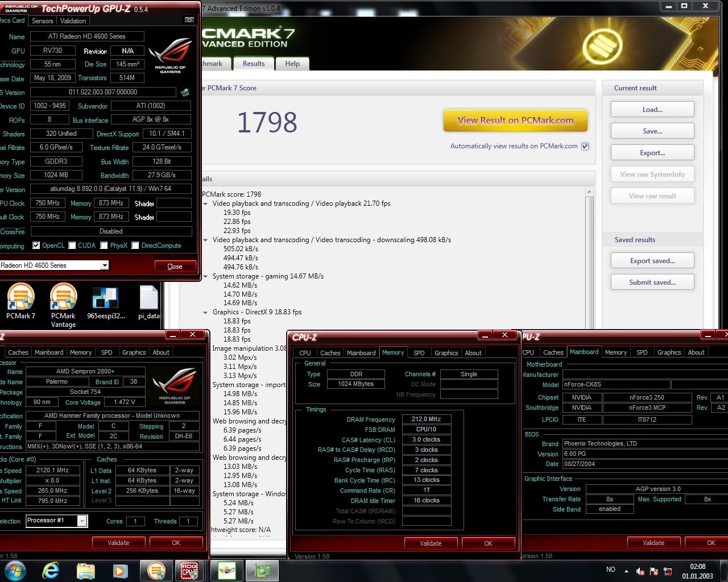
Task: Click View Result on PCMark.com button
Action: [515, 120]
